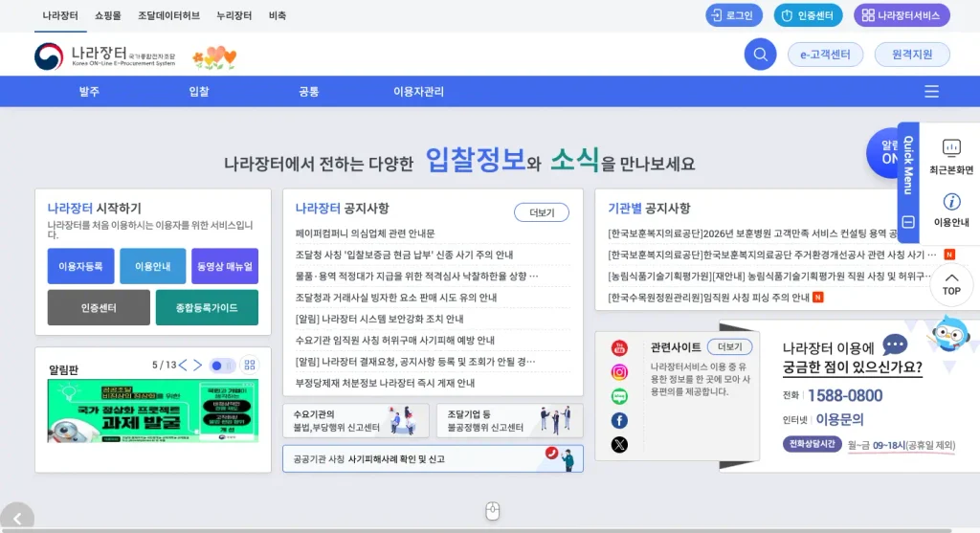The image size is (980, 533).
Task: Click the 이용문의 internet inquiry link
Action: [x=839, y=419]
